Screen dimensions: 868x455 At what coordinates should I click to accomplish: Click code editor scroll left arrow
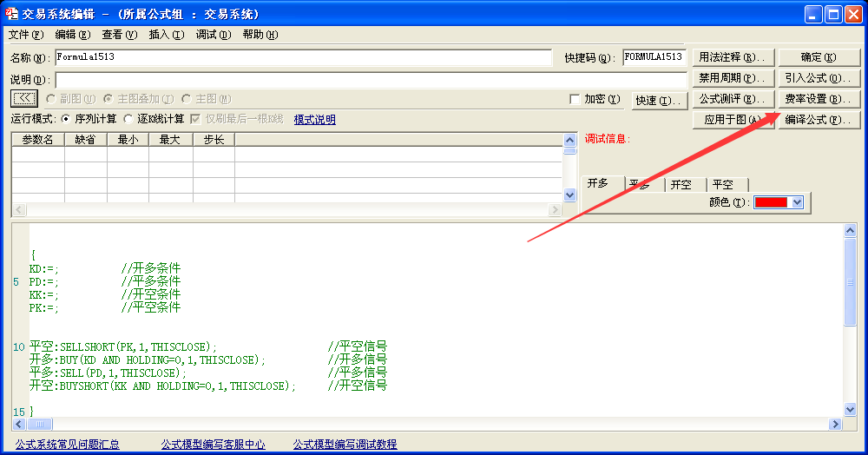[19, 424]
